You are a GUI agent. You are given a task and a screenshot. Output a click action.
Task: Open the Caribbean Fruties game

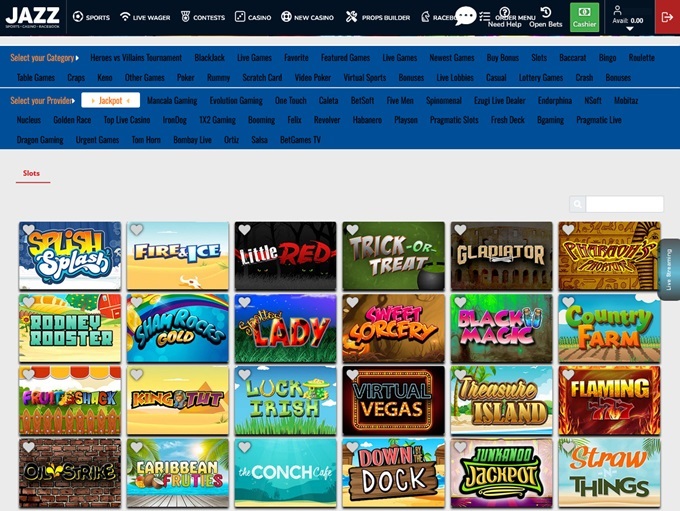177,473
